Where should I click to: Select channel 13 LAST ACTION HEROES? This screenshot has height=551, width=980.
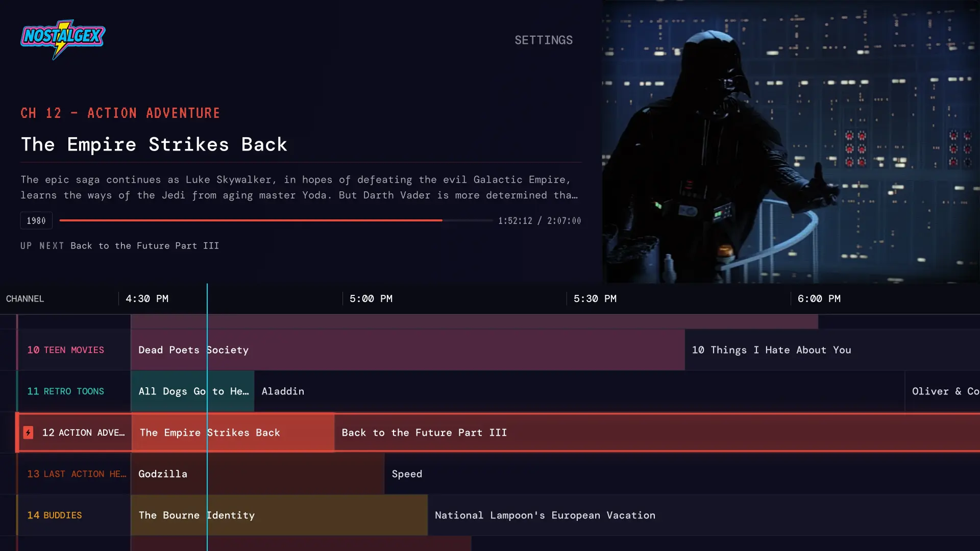click(74, 474)
